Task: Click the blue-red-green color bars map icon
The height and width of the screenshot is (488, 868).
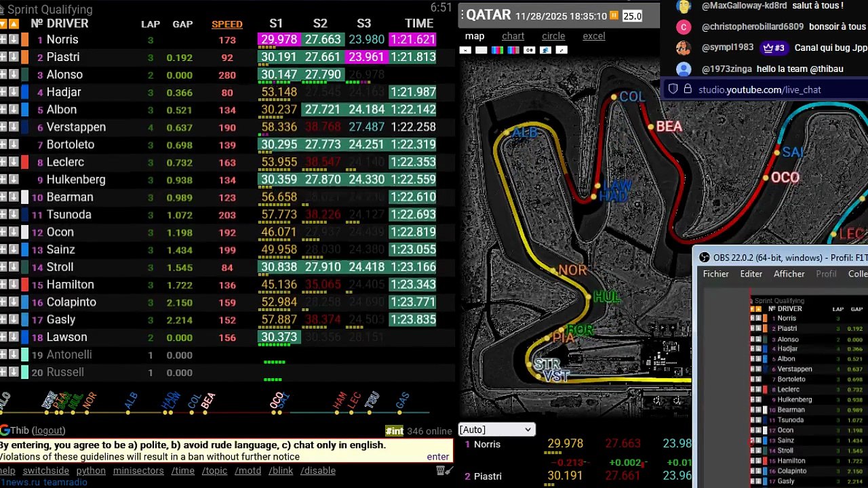Action: pos(497,50)
